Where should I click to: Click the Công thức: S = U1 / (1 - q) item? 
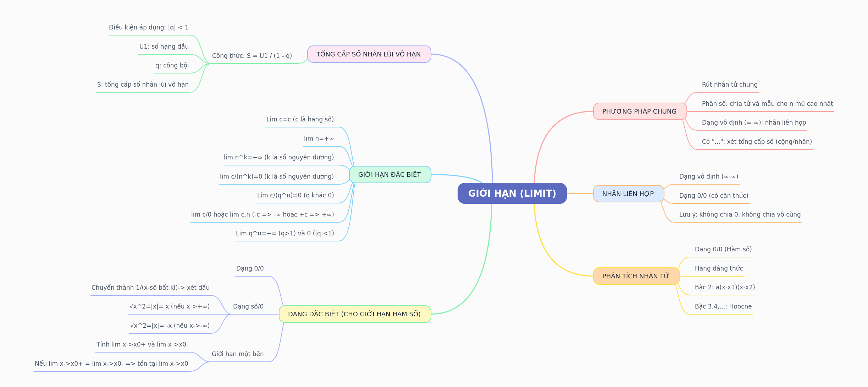252,56
